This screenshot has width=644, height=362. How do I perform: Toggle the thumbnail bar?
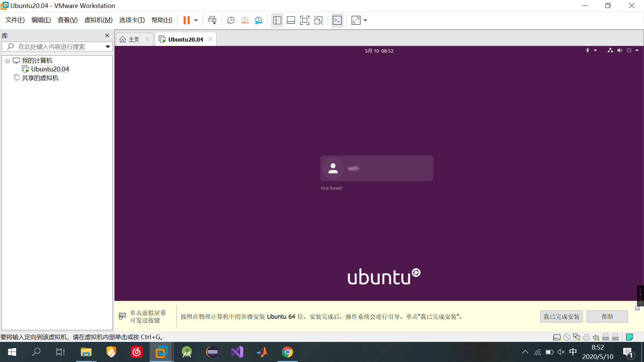[x=291, y=20]
